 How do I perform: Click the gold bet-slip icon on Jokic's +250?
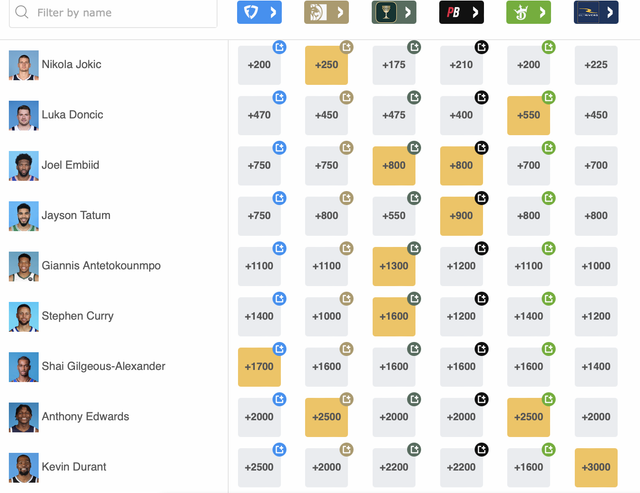[x=347, y=46]
